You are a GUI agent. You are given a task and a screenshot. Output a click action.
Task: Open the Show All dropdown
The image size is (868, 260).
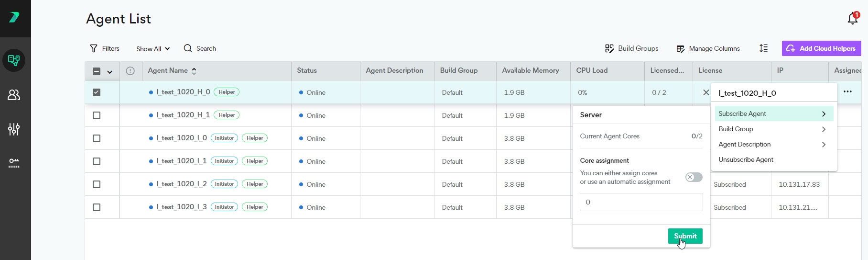click(152, 49)
